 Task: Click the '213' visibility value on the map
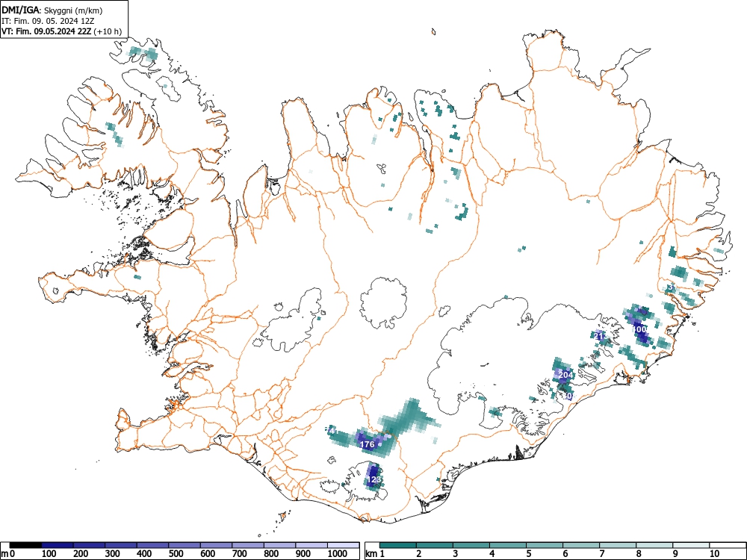(601, 336)
